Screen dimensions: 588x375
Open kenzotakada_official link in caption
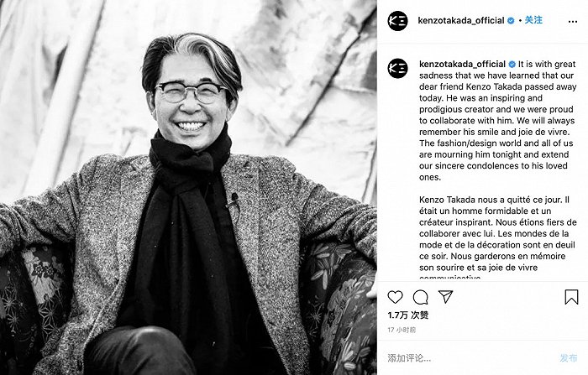click(x=462, y=65)
